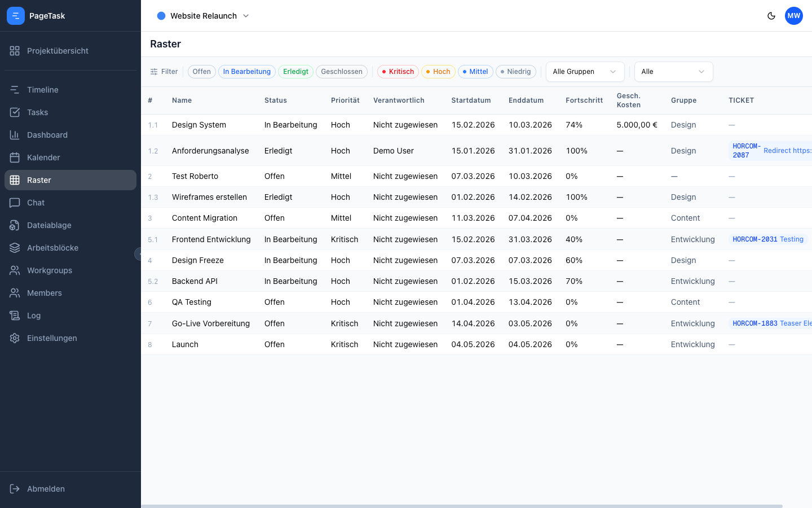
Task: Toggle dark mode moon icon
Action: (771, 16)
